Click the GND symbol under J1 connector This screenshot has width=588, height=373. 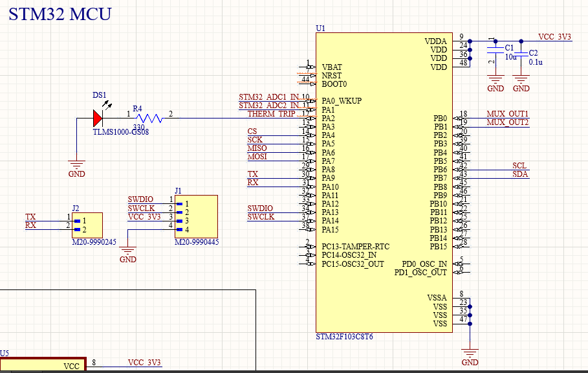click(127, 254)
